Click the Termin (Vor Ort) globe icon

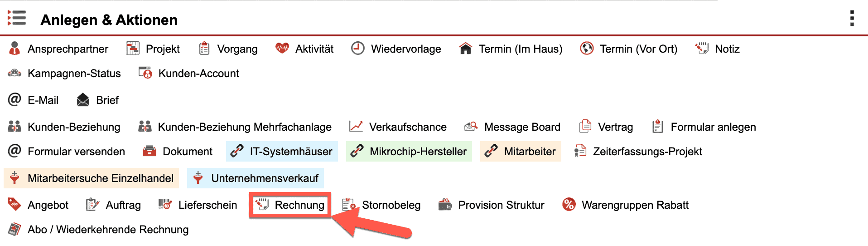click(586, 49)
